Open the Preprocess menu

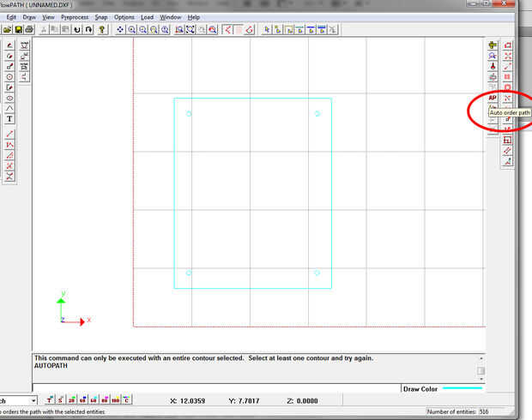click(75, 17)
